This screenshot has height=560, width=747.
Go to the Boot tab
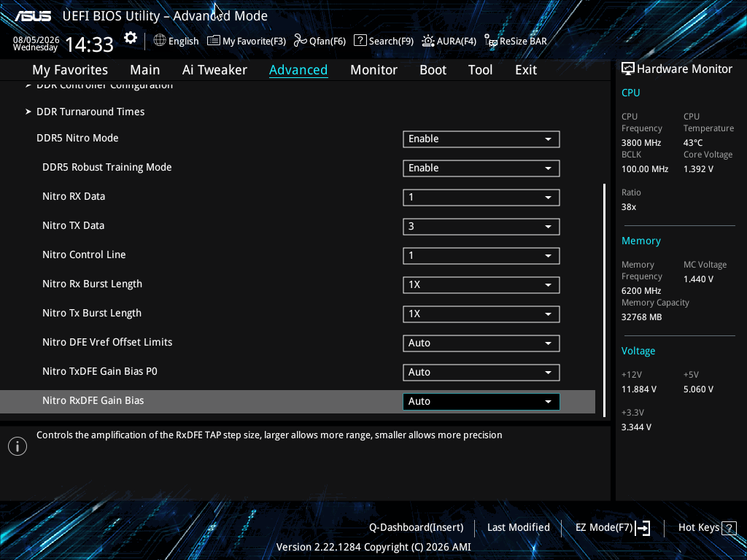coord(433,69)
